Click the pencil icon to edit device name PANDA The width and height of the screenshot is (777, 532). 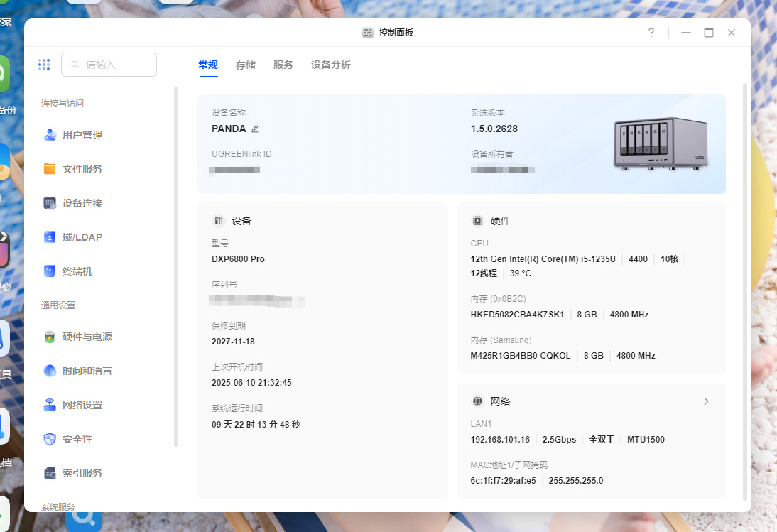point(255,129)
